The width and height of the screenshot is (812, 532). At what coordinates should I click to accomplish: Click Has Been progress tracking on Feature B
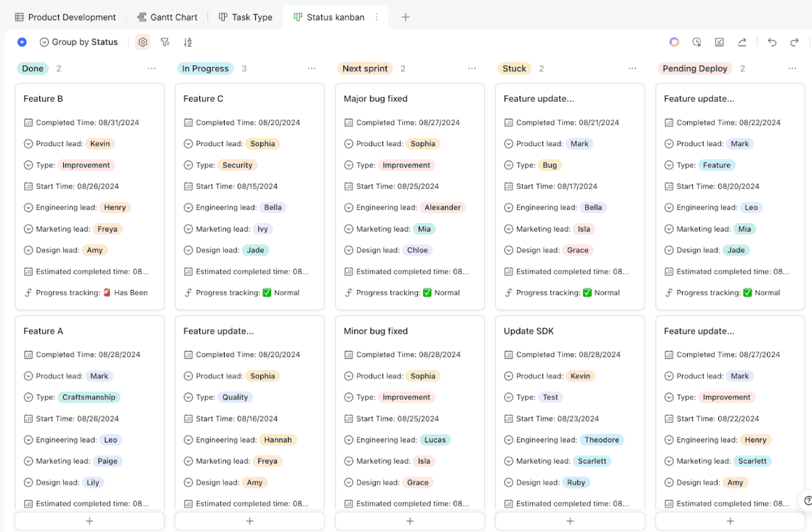pos(125,292)
